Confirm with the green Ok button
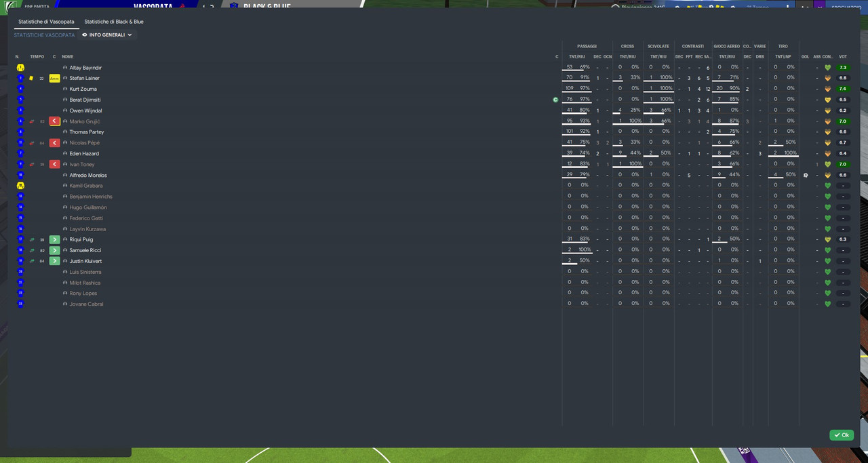Viewport: 868px width, 463px height. 842,435
